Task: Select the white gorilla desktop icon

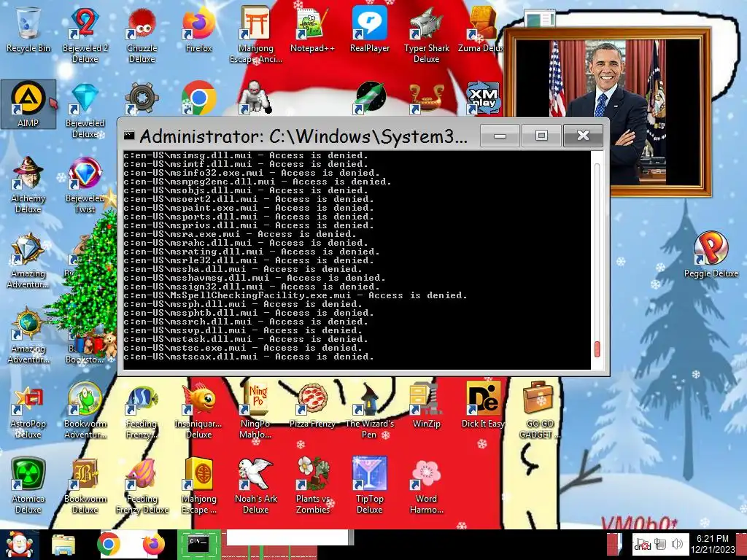Action: (x=255, y=98)
